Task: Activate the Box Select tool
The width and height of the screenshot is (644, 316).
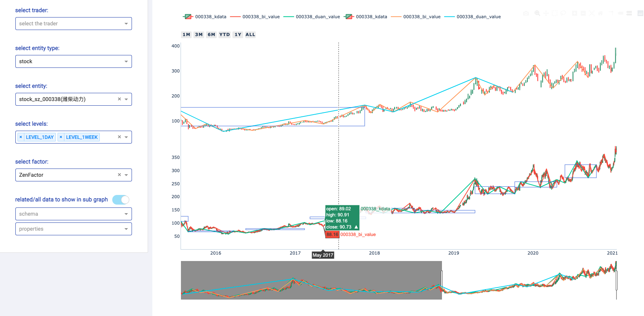Action: [x=555, y=13]
